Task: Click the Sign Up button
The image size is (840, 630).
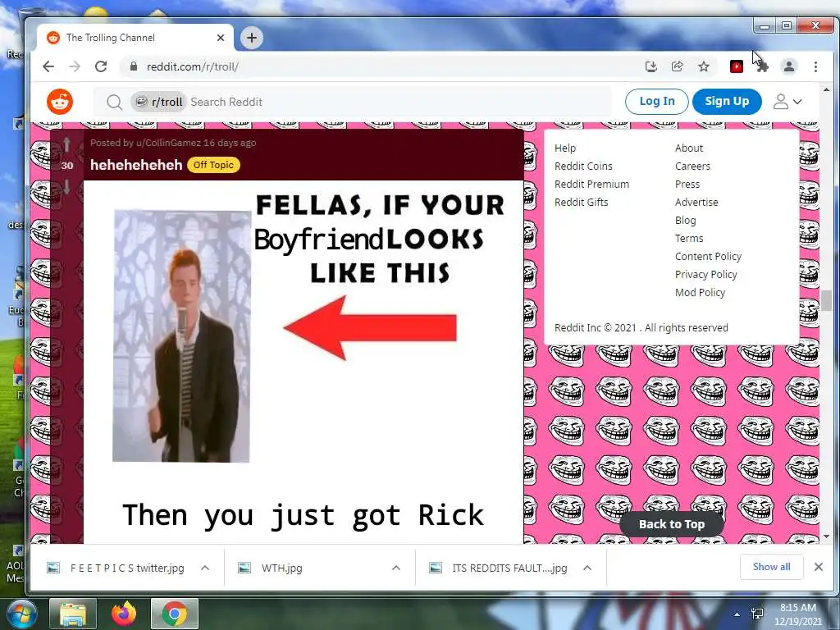Action: (727, 101)
